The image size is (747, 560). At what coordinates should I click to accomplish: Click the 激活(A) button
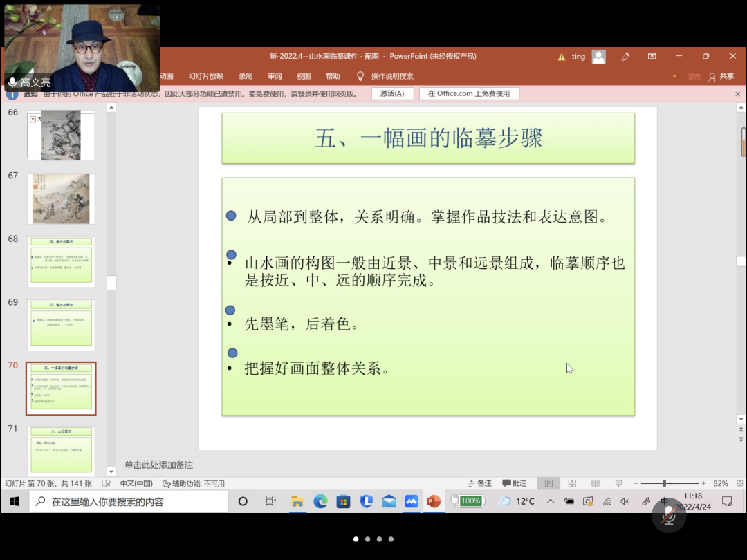tap(392, 93)
